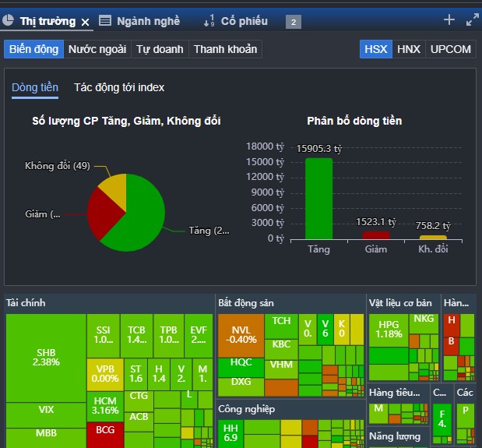Select the SHB tile in heatmap

point(45,357)
